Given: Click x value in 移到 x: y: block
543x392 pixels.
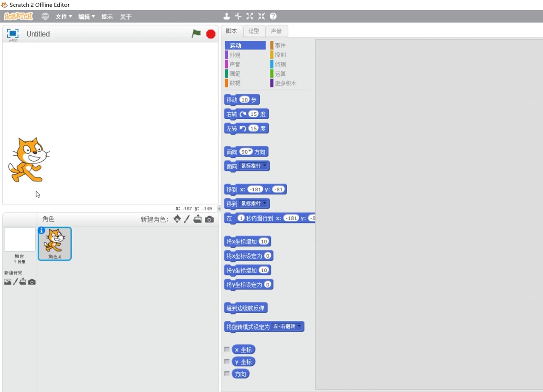Looking at the screenshot, I should [x=255, y=190].
